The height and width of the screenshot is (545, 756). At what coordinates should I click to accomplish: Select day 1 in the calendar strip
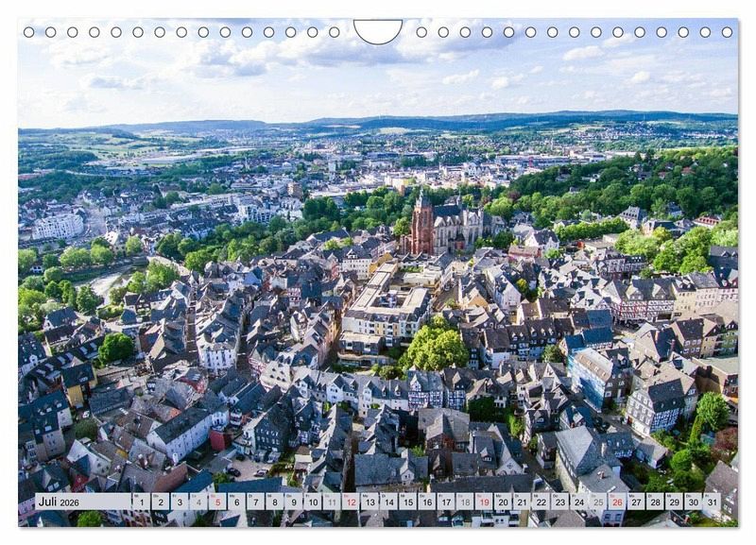coord(141,502)
